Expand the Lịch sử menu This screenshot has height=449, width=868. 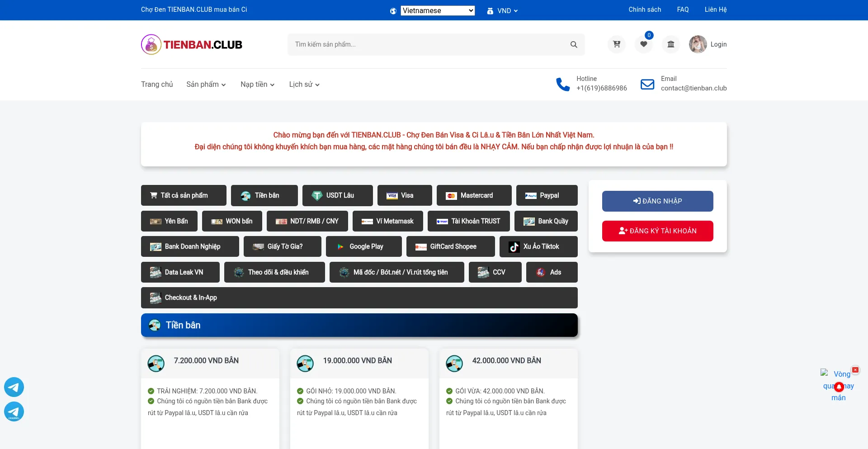[304, 85]
